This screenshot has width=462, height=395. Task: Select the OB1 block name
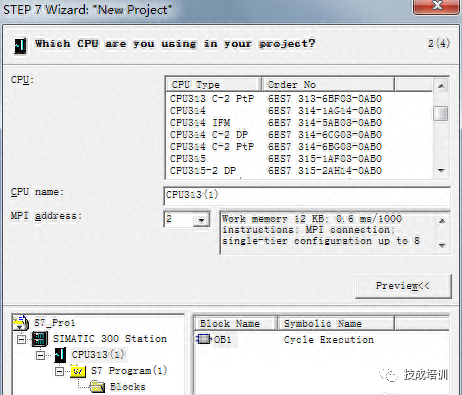coord(222,340)
